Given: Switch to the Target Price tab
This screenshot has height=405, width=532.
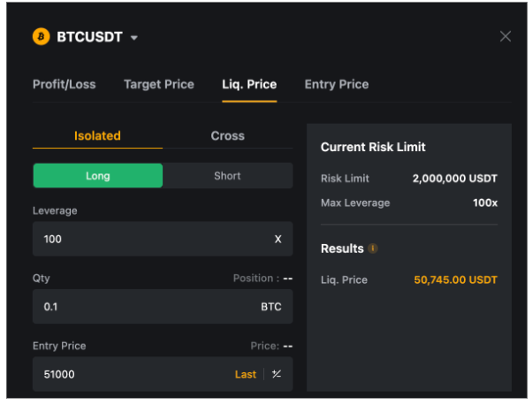Looking at the screenshot, I should (x=159, y=84).
